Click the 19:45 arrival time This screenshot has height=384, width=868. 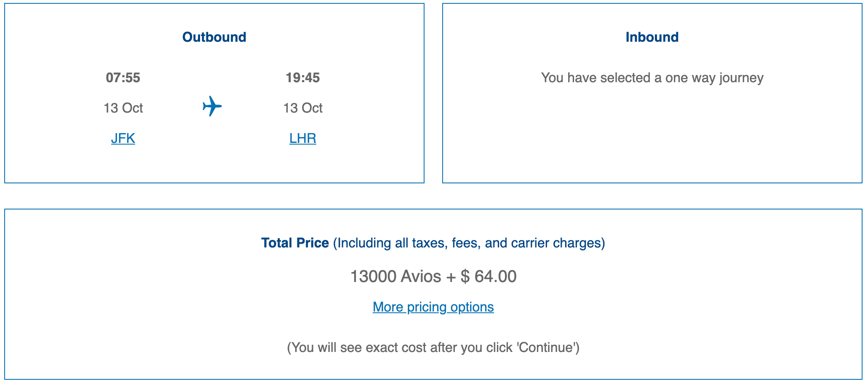pyautogui.click(x=303, y=78)
